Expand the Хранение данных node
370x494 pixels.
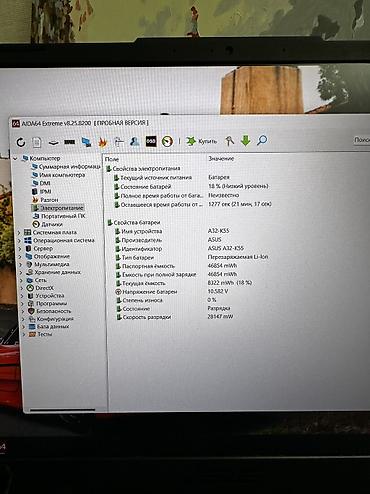[x=21, y=273]
